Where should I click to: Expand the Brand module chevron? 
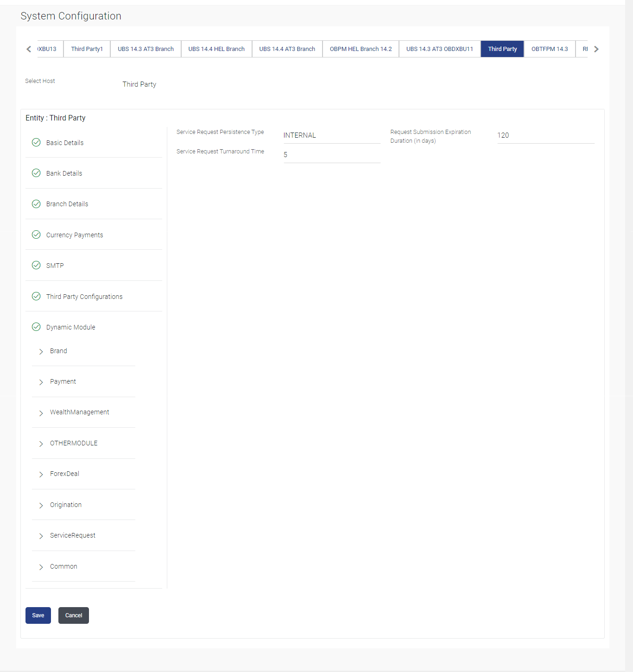pyautogui.click(x=41, y=351)
